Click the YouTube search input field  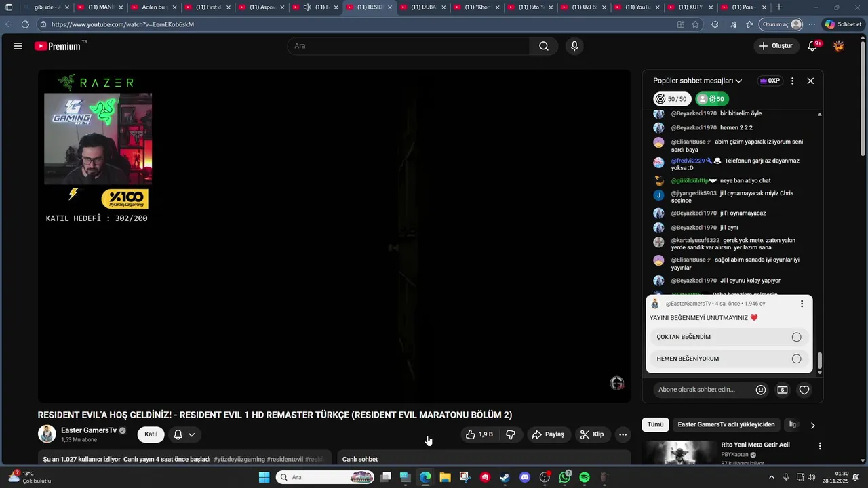408,46
